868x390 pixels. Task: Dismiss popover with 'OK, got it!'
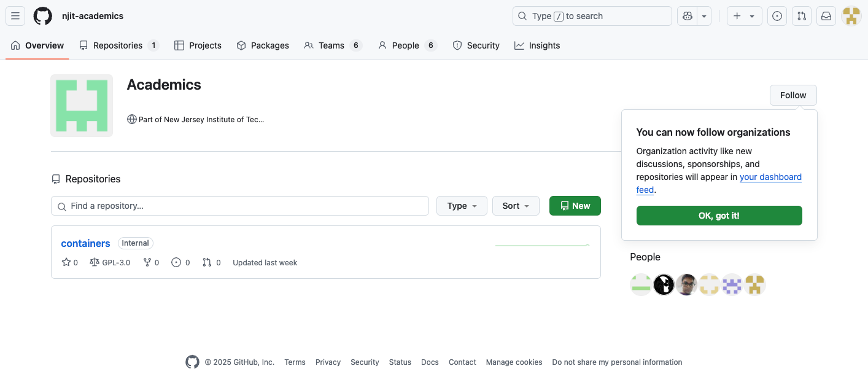719,216
